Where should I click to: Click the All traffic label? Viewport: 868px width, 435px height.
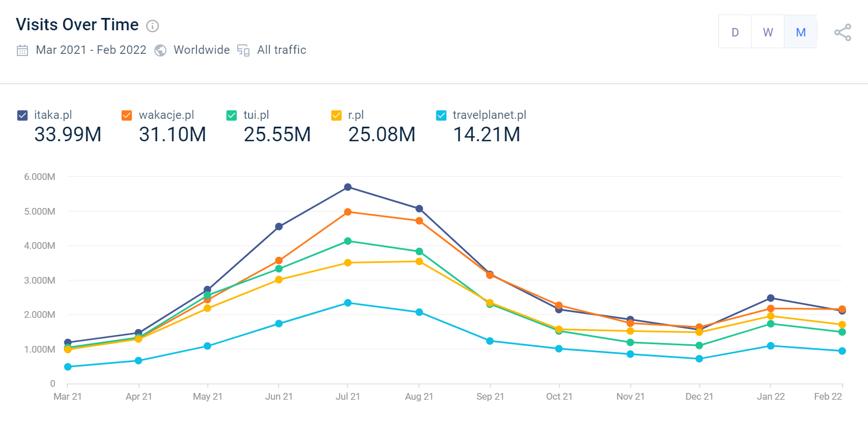pos(281,50)
